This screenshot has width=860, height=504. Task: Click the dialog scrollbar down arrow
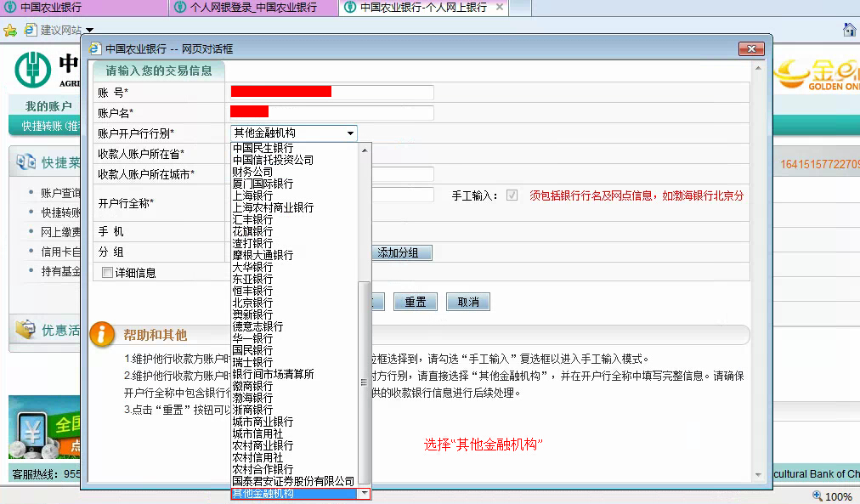tap(758, 475)
